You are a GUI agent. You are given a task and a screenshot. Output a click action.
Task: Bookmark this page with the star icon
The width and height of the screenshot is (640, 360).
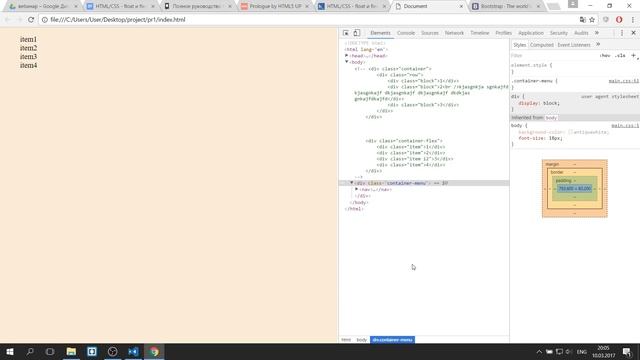tap(592, 20)
